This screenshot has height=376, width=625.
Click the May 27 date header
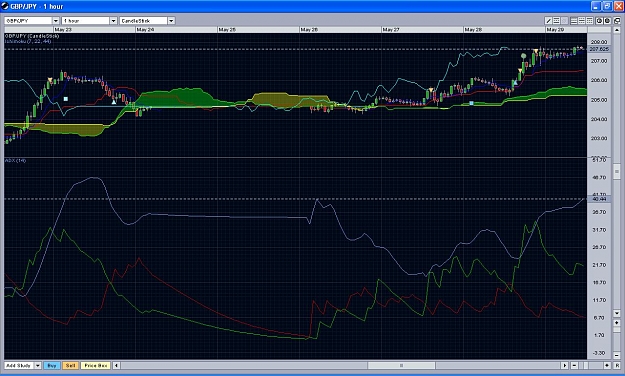pos(391,30)
